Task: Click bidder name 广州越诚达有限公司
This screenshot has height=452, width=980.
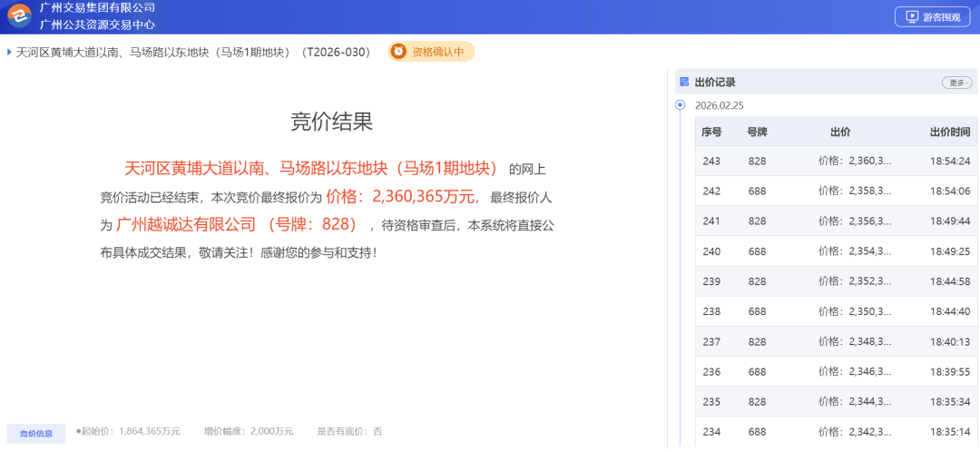Action: click(186, 225)
